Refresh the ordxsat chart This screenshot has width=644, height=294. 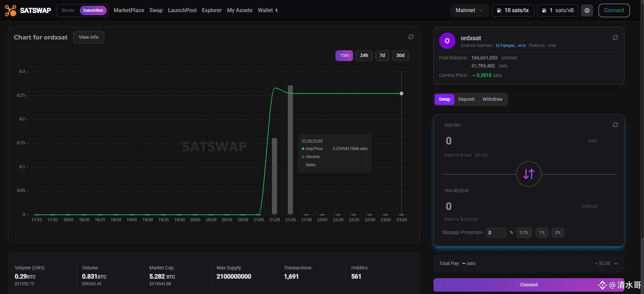(411, 37)
